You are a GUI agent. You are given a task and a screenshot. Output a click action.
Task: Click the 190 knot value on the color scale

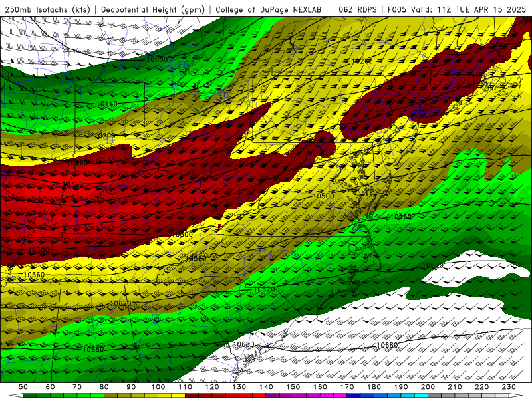pos(401,387)
